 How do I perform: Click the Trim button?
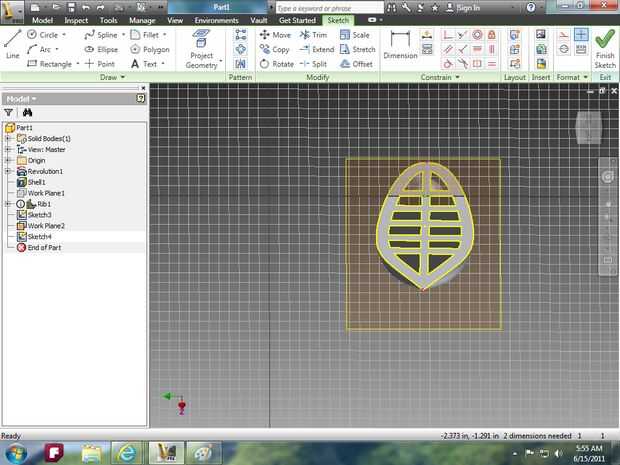tap(313, 35)
